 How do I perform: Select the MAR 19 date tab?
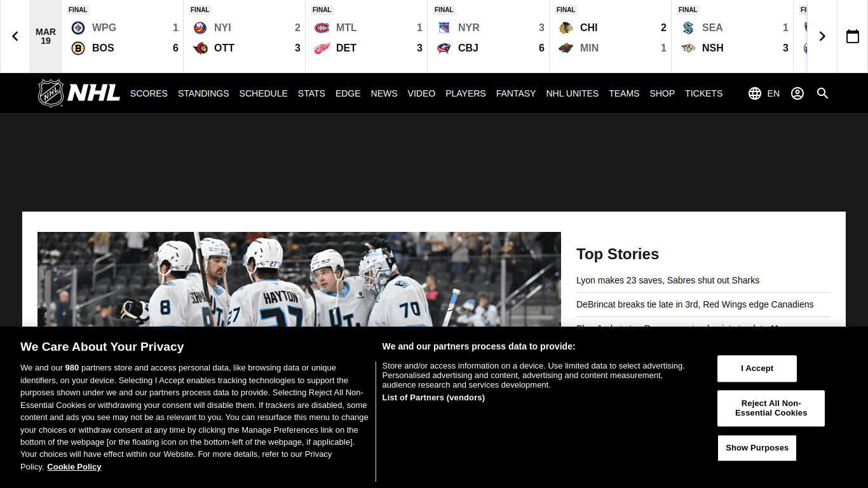[46, 36]
